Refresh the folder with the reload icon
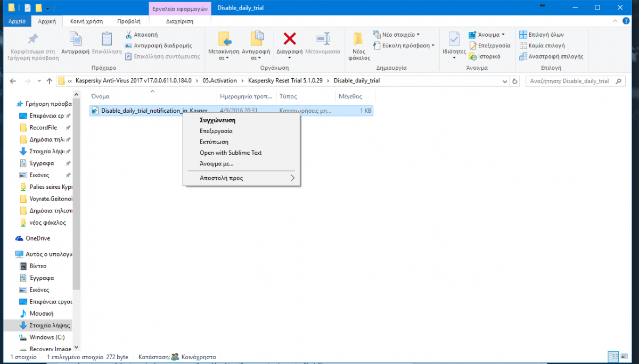This screenshot has width=639, height=364. [514, 81]
